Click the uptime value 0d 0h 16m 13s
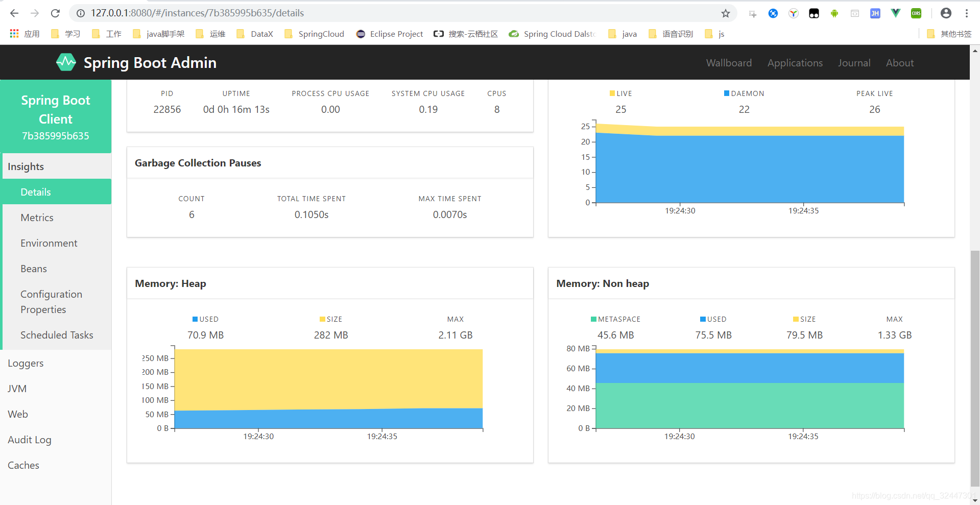The width and height of the screenshot is (980, 505). coord(236,109)
